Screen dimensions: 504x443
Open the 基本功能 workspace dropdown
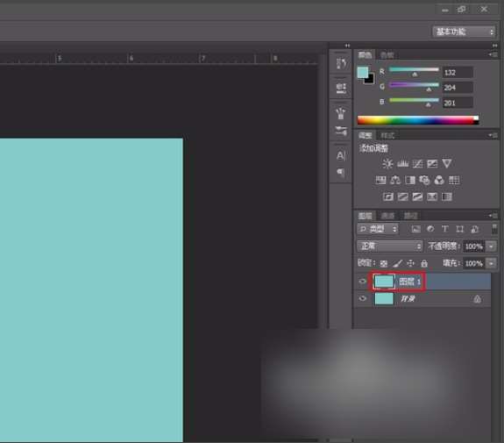[x=464, y=32]
